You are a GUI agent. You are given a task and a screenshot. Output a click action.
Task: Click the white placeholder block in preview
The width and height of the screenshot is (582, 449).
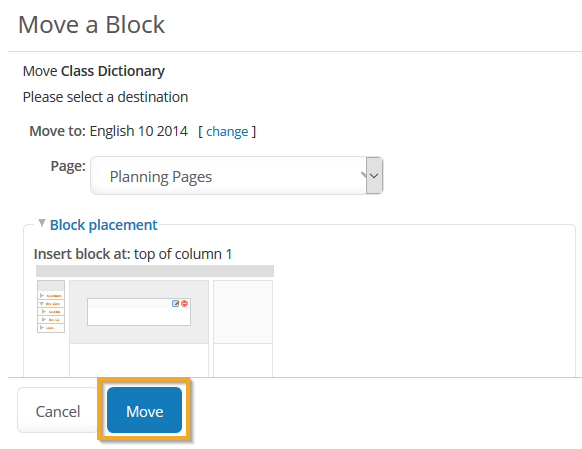click(139, 312)
